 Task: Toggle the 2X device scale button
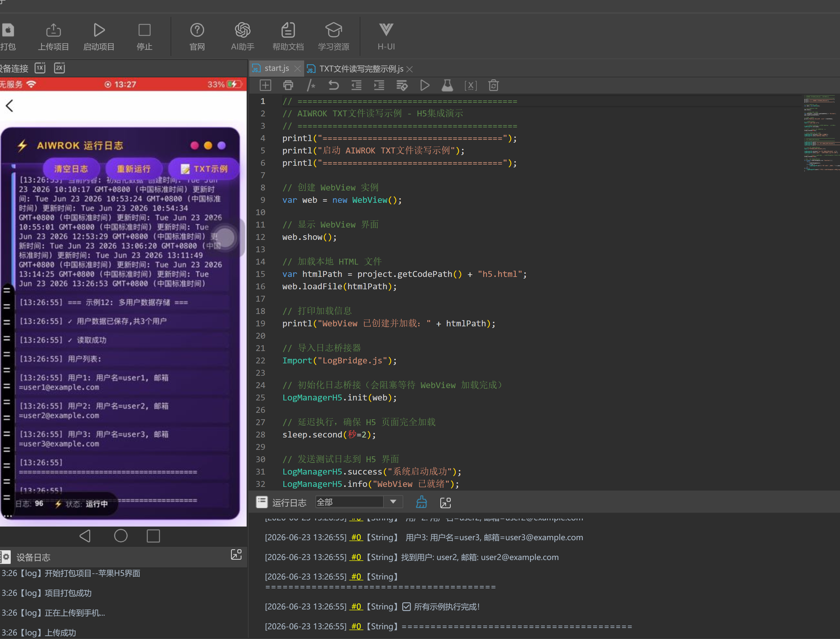pos(59,68)
